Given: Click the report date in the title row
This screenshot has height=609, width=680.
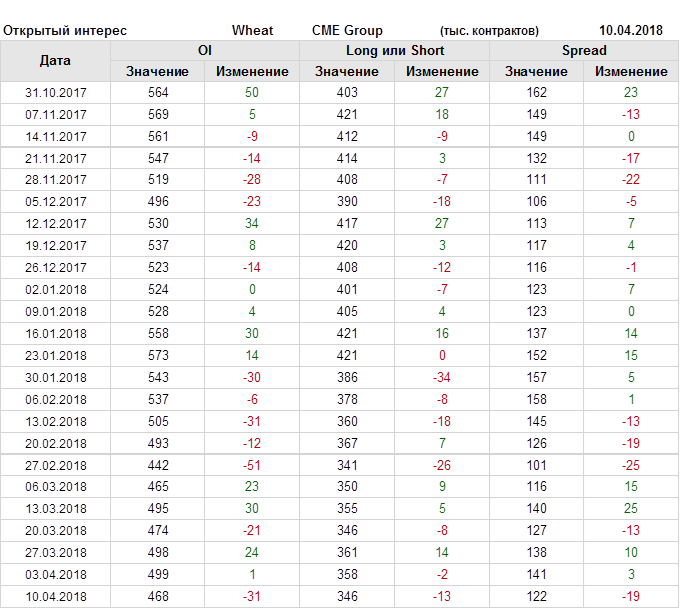Looking at the screenshot, I should [631, 30].
